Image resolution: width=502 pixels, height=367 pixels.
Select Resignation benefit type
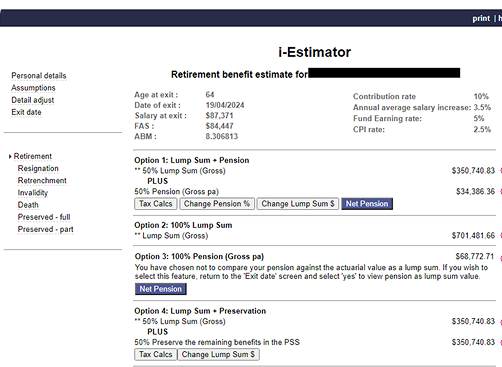point(38,168)
